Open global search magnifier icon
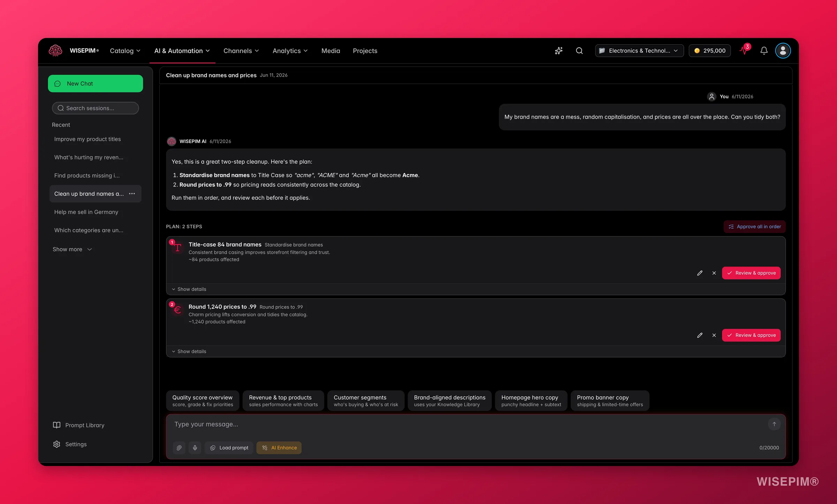Viewport: 837px width, 504px height. tap(579, 51)
